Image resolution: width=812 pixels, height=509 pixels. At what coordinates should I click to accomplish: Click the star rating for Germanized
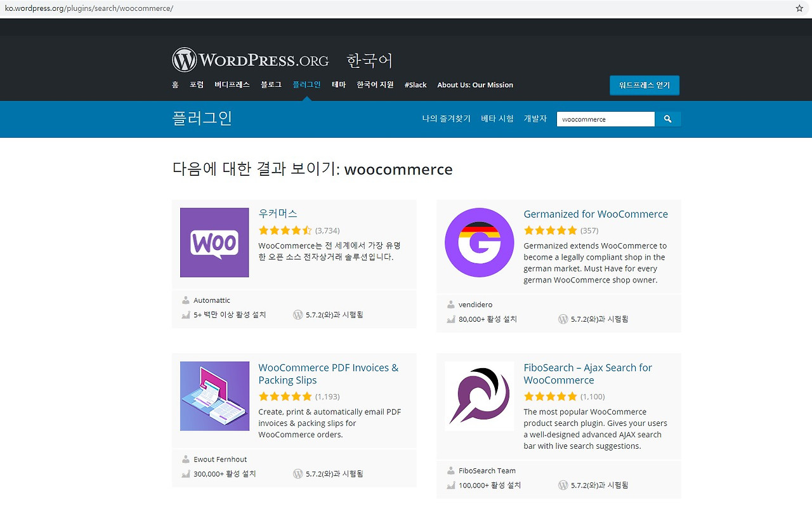pyautogui.click(x=551, y=230)
